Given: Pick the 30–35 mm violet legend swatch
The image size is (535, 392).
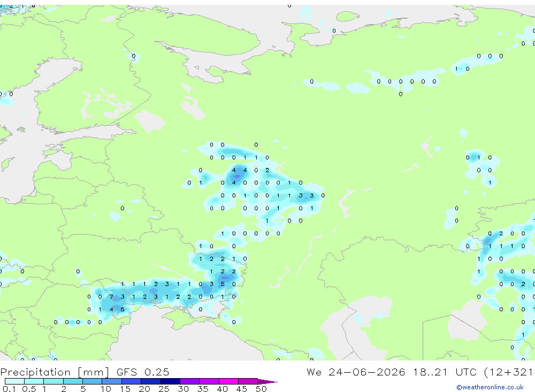Looking at the screenshot, I should click(190, 381).
